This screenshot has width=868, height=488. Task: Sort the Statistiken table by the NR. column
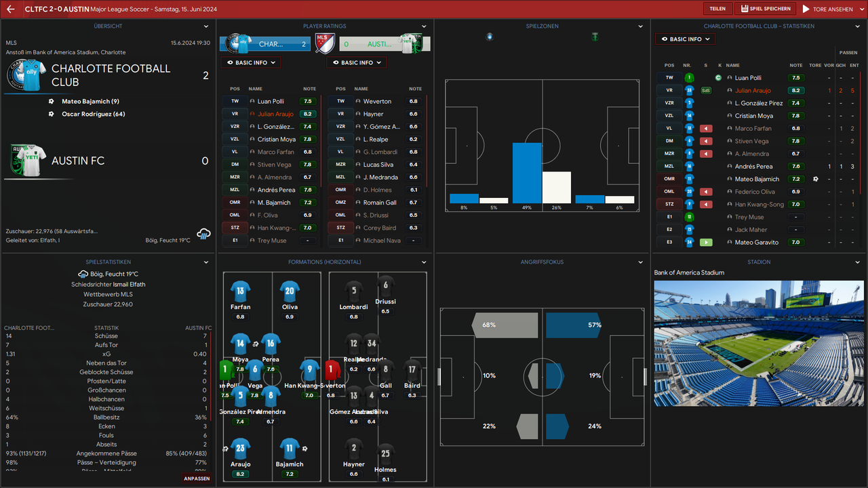pos(687,65)
